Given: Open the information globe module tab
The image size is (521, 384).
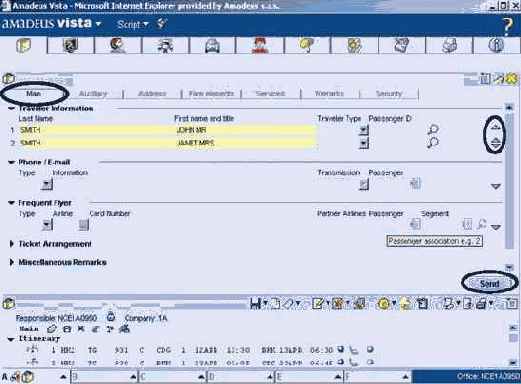Looking at the screenshot, I should 496,45.
